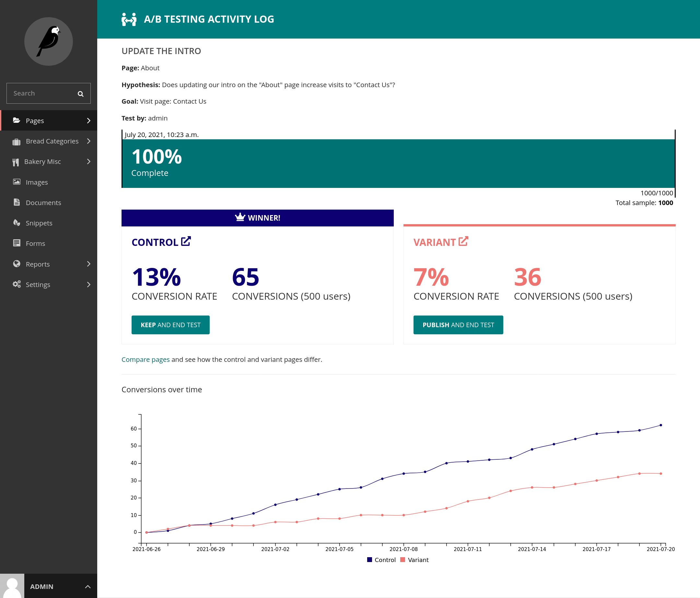Click 'Conversions over time' chart heading
The height and width of the screenshot is (598, 700).
pos(162,390)
